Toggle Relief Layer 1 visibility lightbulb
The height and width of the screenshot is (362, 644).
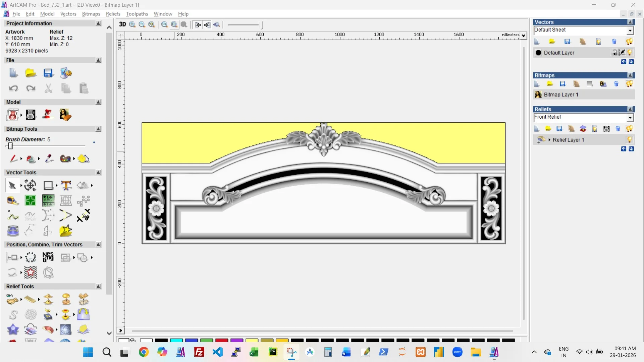coord(630,140)
